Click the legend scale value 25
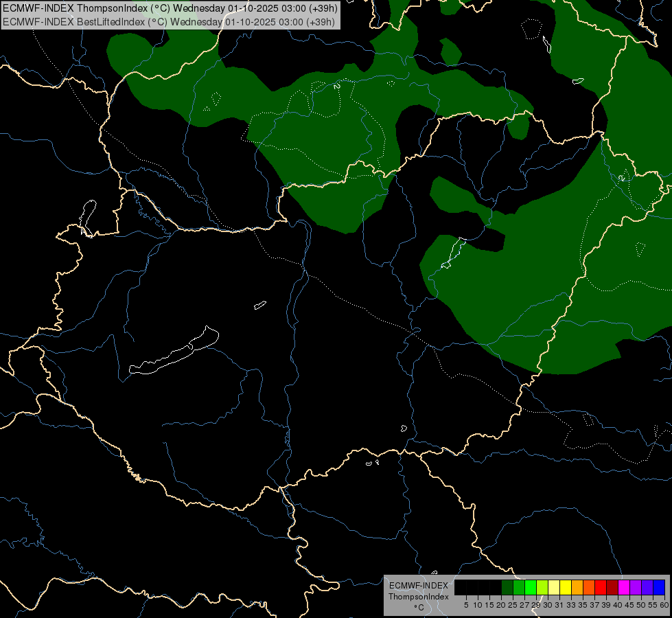 [513, 605]
